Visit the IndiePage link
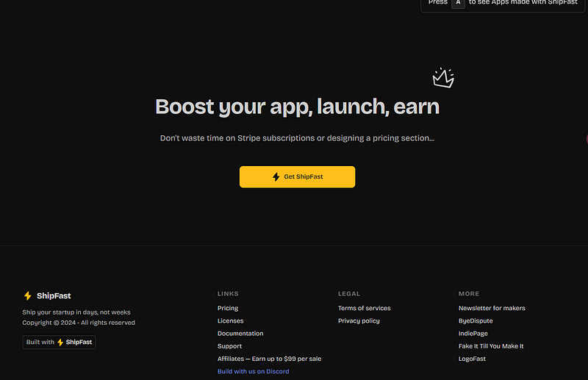 pyautogui.click(x=473, y=334)
